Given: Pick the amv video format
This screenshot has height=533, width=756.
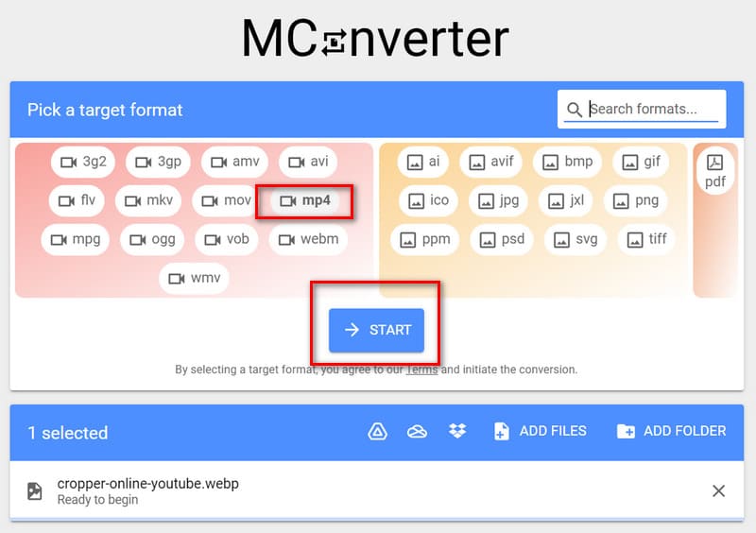Looking at the screenshot, I should pos(234,162).
